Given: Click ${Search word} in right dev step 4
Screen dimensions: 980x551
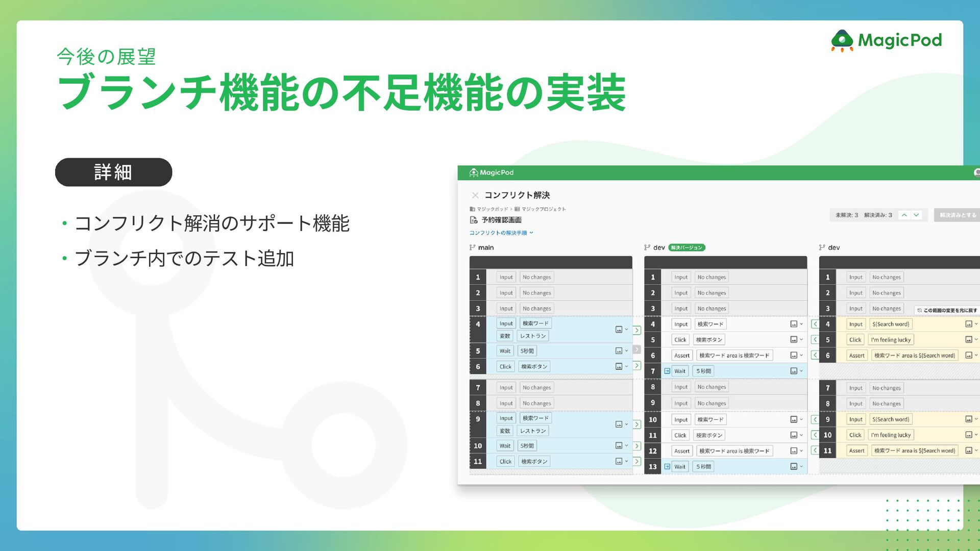Looking at the screenshot, I should point(891,324).
